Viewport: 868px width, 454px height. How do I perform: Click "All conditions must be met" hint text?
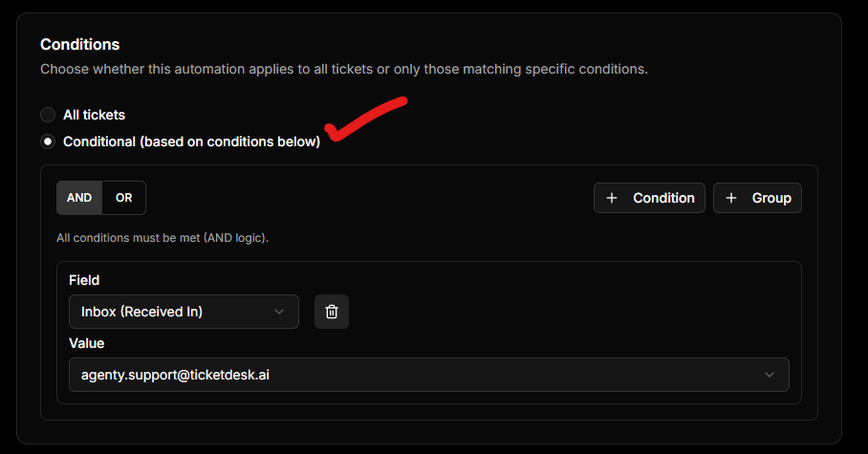(163, 237)
